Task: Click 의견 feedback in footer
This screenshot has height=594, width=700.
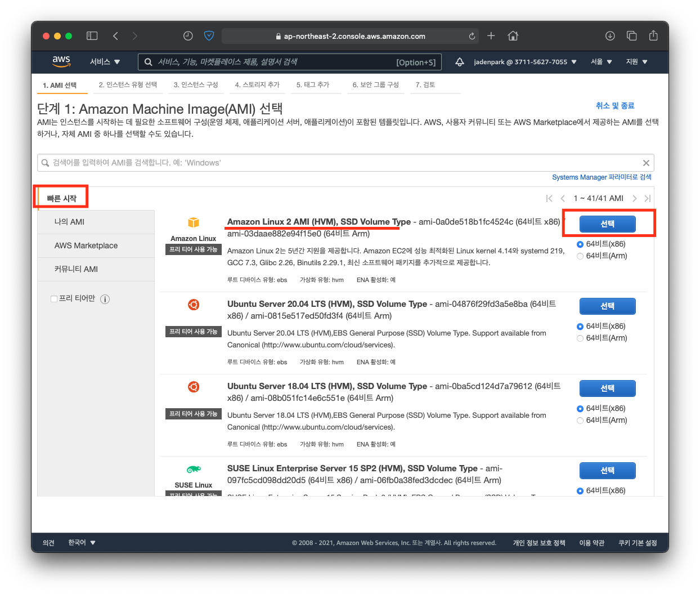Action: (x=48, y=543)
